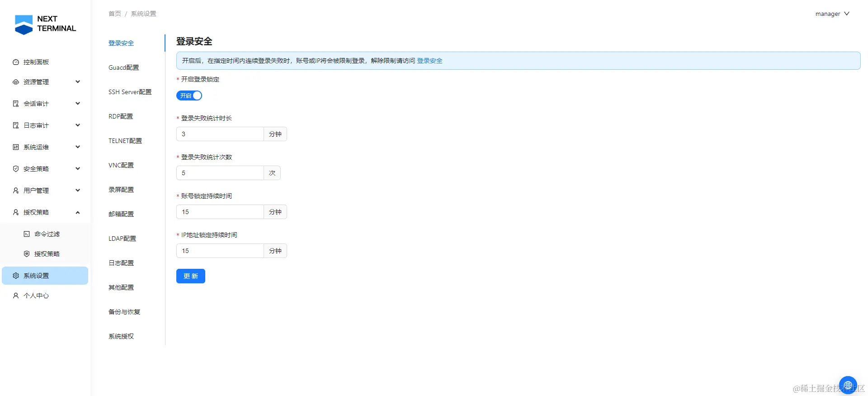
Task: Switch to the SSH Server配置 tab
Action: 130,92
